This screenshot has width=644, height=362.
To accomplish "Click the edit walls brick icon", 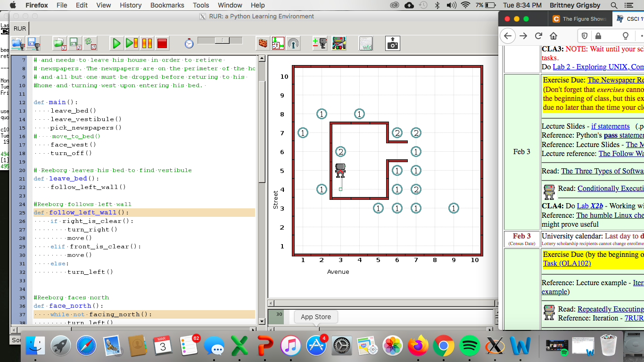I will pos(263,43).
